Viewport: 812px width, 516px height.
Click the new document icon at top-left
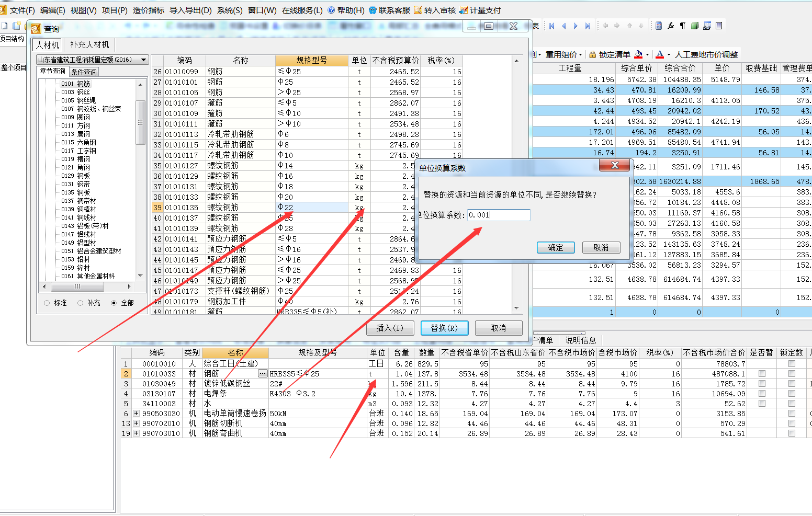tap(4, 26)
